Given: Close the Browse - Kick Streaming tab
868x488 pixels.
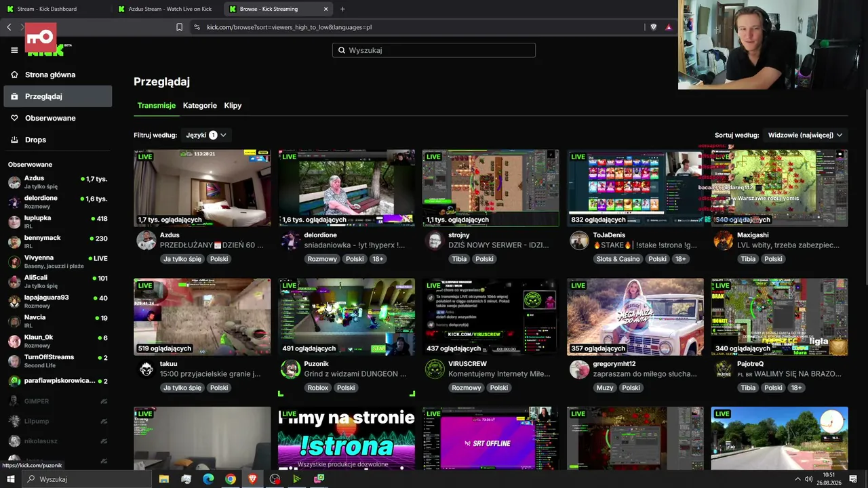Looking at the screenshot, I should tap(326, 9).
